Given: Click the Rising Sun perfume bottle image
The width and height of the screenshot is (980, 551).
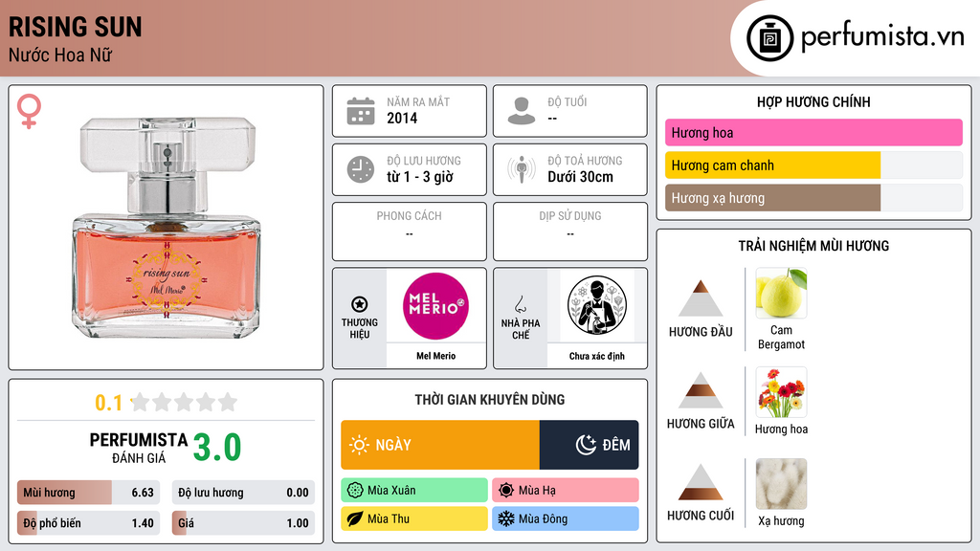Looking at the screenshot, I should (167, 228).
